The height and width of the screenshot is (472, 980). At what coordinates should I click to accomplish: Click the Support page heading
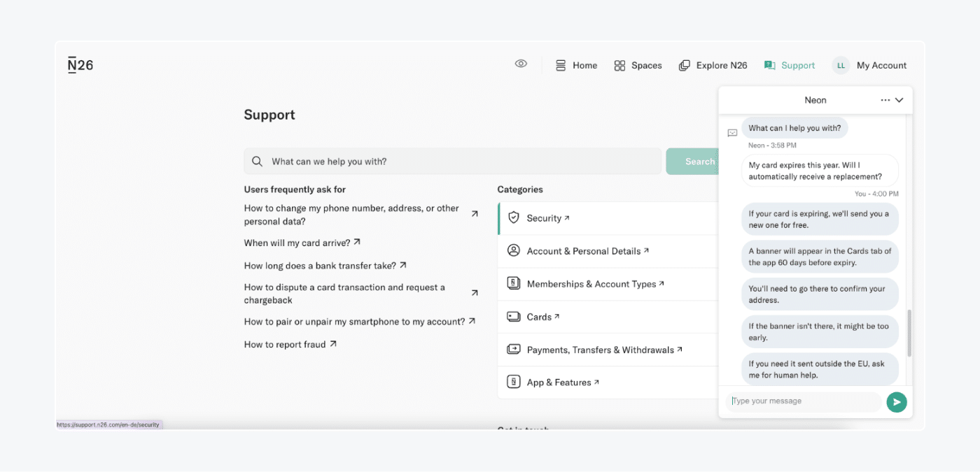click(269, 115)
